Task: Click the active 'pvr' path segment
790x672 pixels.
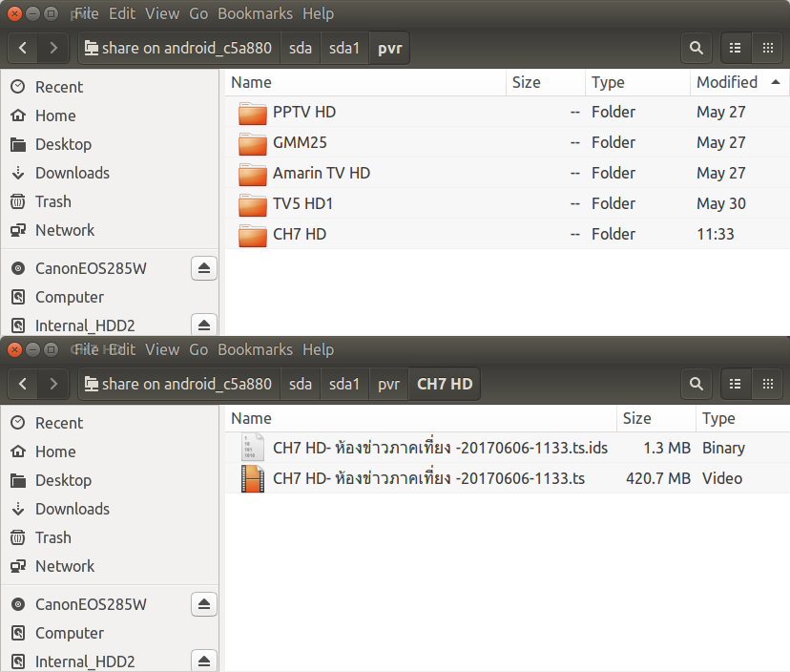Action: click(390, 48)
